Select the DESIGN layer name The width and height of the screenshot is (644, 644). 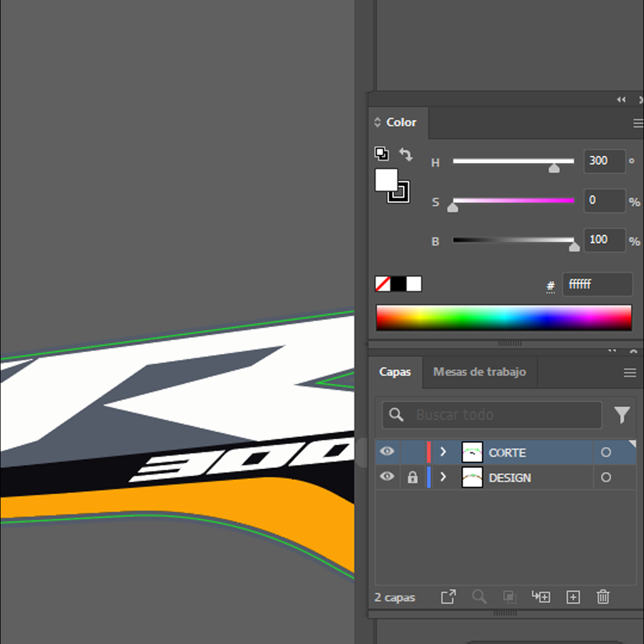pos(509,478)
